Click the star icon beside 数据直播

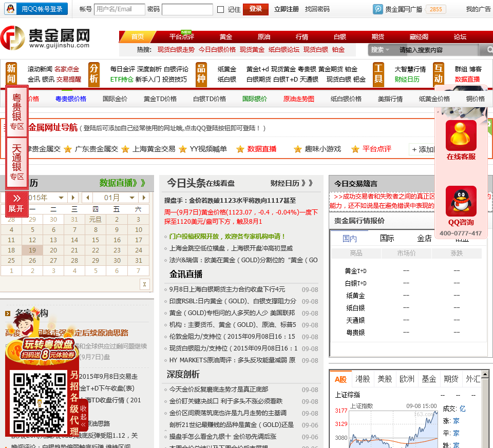pos(240,149)
